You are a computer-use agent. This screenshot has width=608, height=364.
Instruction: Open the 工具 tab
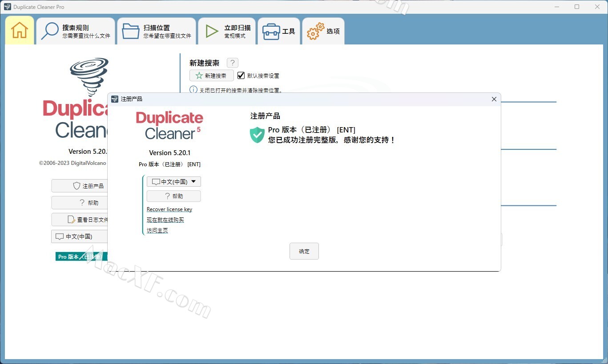click(279, 31)
